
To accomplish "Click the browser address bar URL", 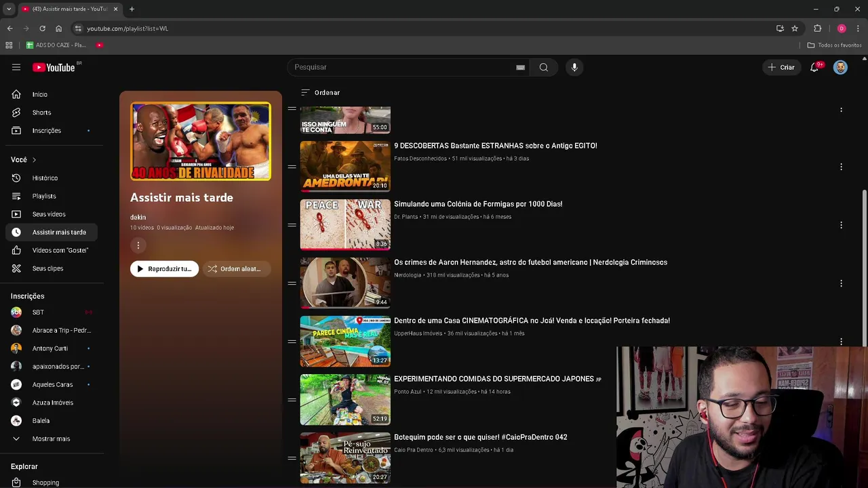I will pos(127,28).
